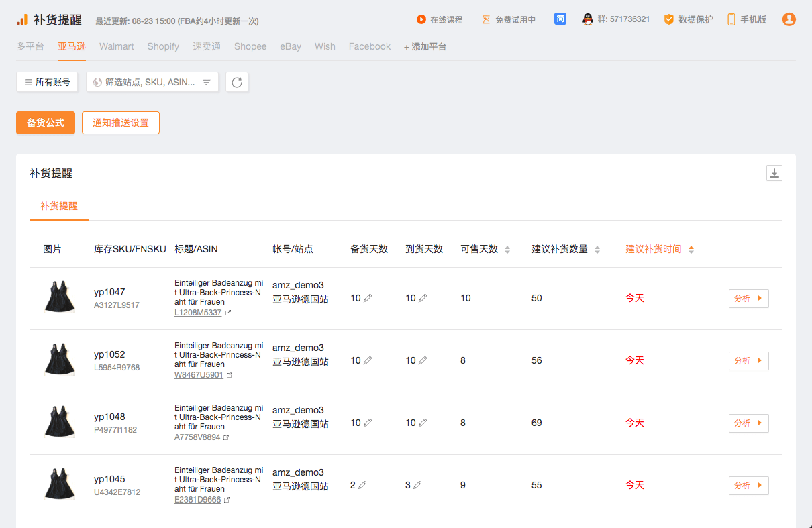Switch to the Walmart platform tab
This screenshot has height=528, width=812.
[116, 46]
